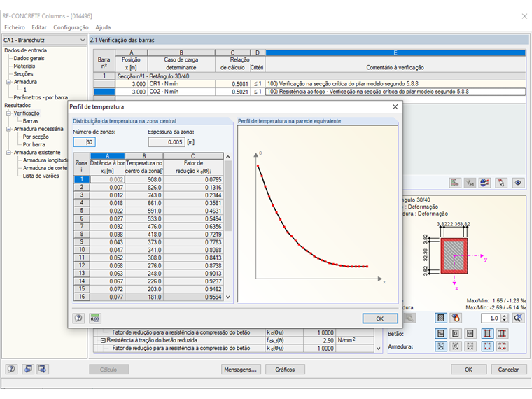Image resolution: width=532 pixels, height=399 pixels.
Task: Collapse the Armadura tree node
Action: coord(9,82)
